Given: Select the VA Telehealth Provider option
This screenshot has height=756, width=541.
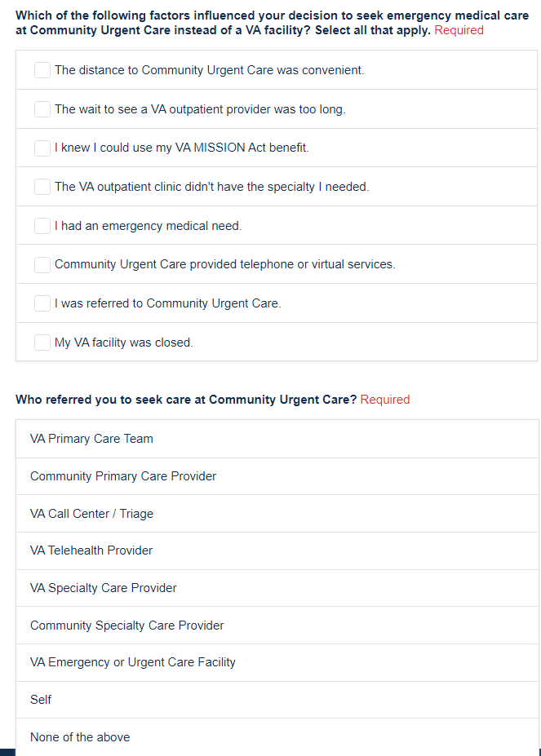Looking at the screenshot, I should pos(91,550).
